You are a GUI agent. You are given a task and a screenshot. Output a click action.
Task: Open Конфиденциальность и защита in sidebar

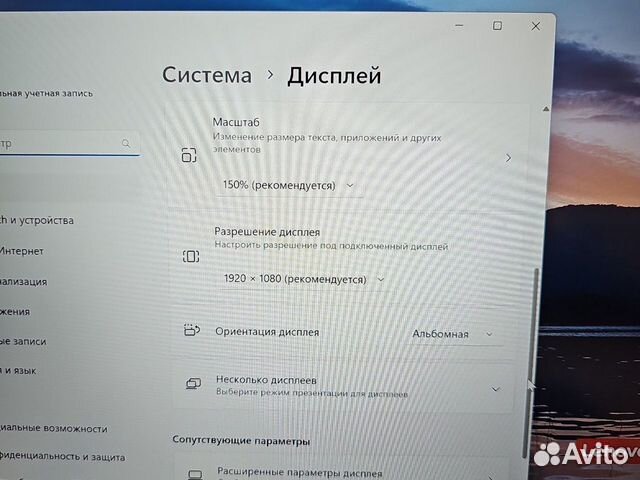(62, 457)
